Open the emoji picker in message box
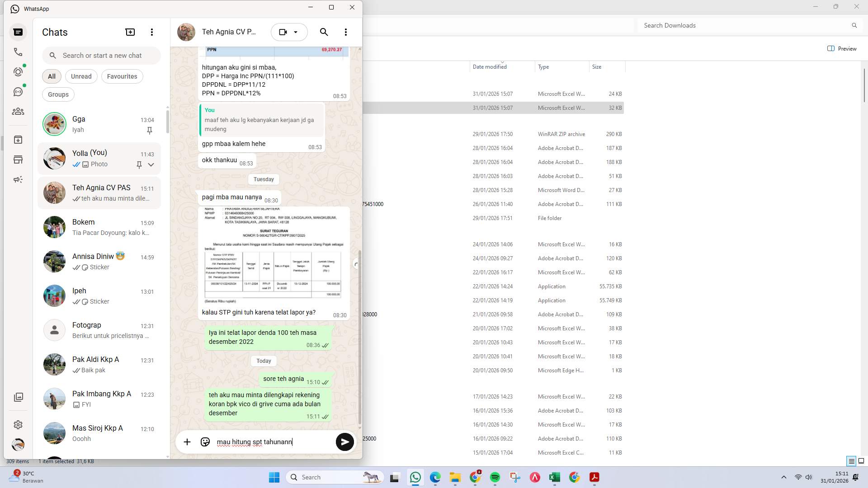The width and height of the screenshot is (868, 488). [205, 442]
